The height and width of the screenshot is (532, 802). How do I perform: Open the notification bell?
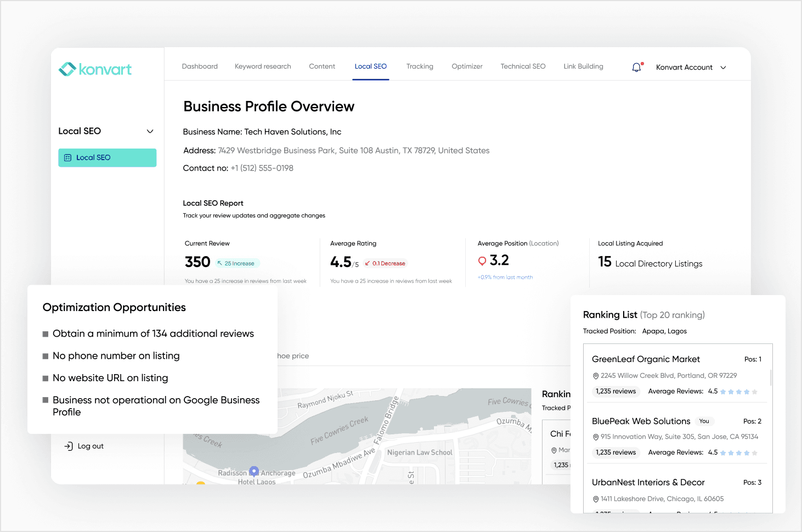(636, 67)
